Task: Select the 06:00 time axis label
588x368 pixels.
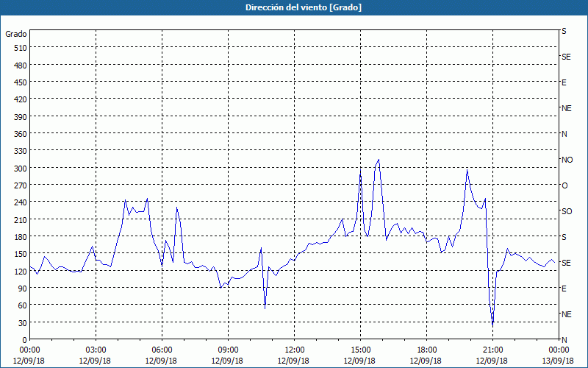Action: pos(162,350)
